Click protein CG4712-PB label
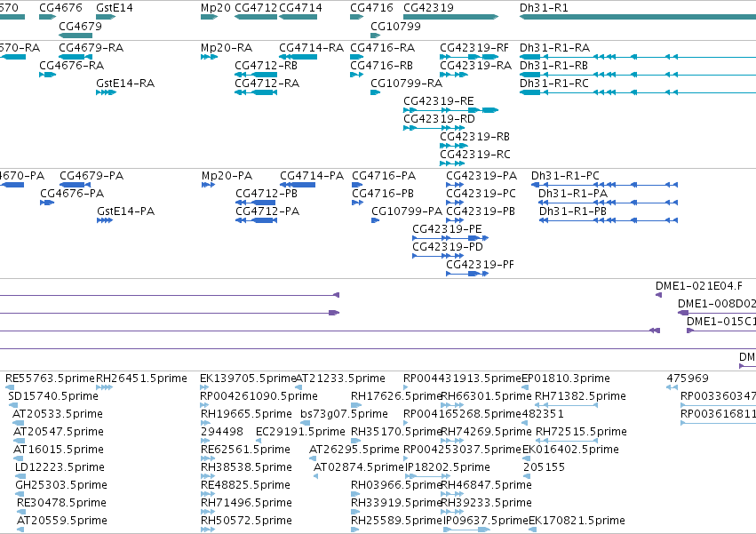756x534 pixels. (x=267, y=194)
